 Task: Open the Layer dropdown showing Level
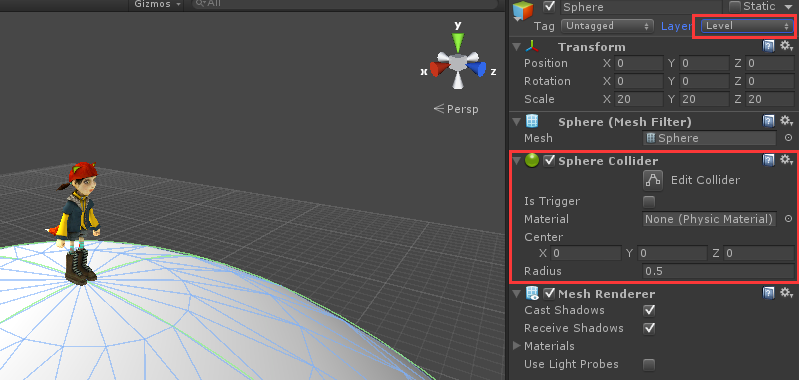(x=747, y=25)
